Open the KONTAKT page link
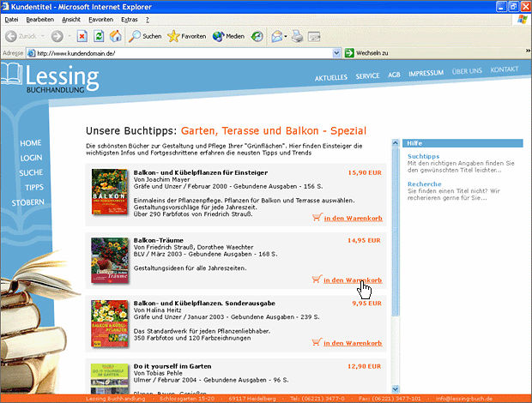 click(504, 69)
